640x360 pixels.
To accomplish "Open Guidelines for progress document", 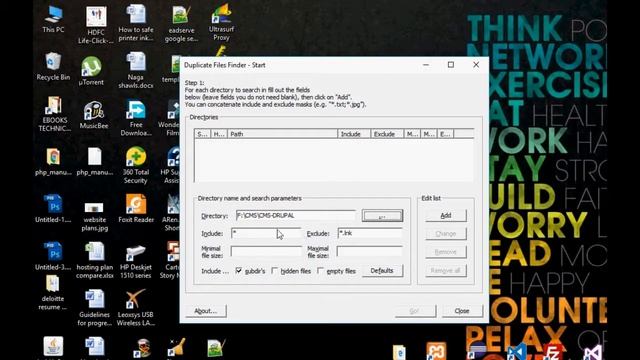I will pos(94,308).
